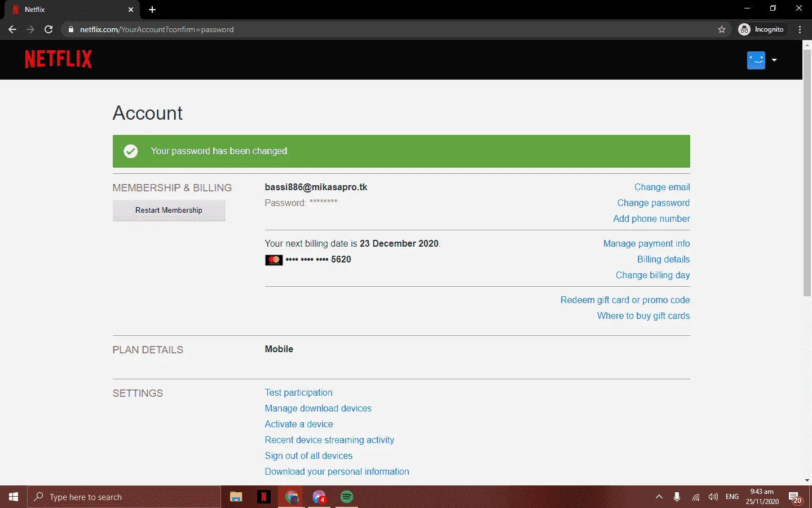Open Redeem gift card or promo code

[x=625, y=300]
